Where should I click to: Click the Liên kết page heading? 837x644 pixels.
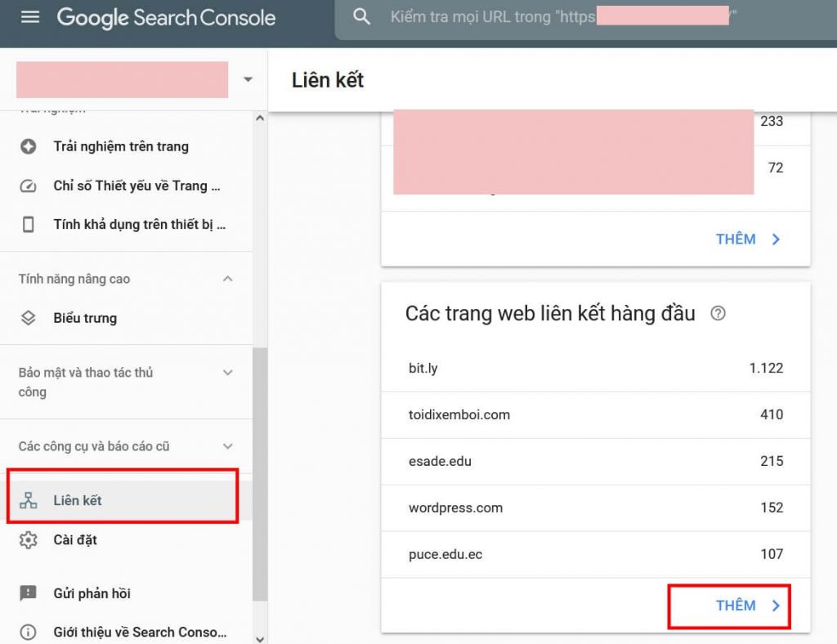pos(327,80)
